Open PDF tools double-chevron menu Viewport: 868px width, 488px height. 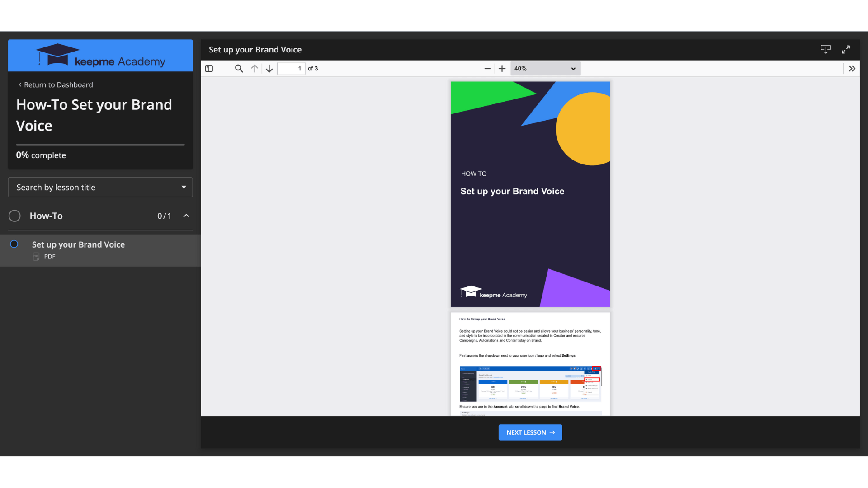coord(852,69)
